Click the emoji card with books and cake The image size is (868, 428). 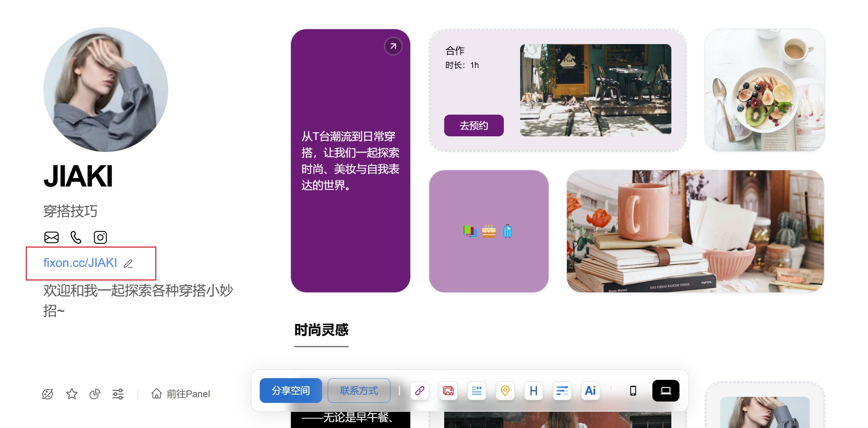point(489,231)
